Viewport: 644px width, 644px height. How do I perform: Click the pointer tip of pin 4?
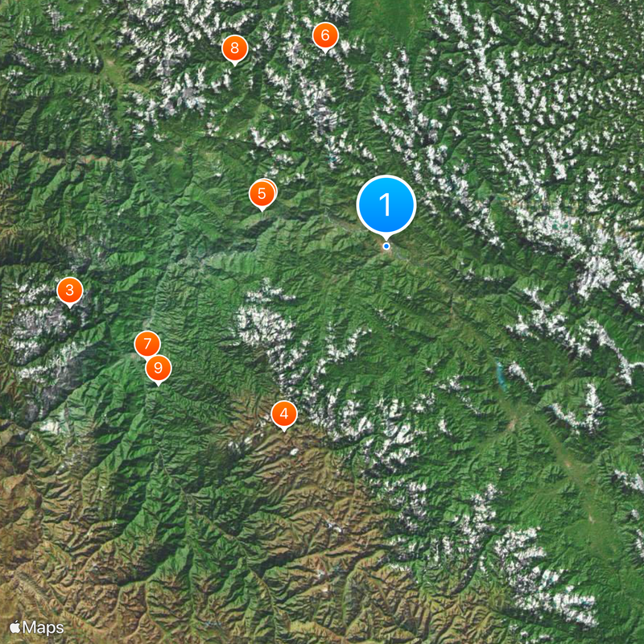[284, 430]
